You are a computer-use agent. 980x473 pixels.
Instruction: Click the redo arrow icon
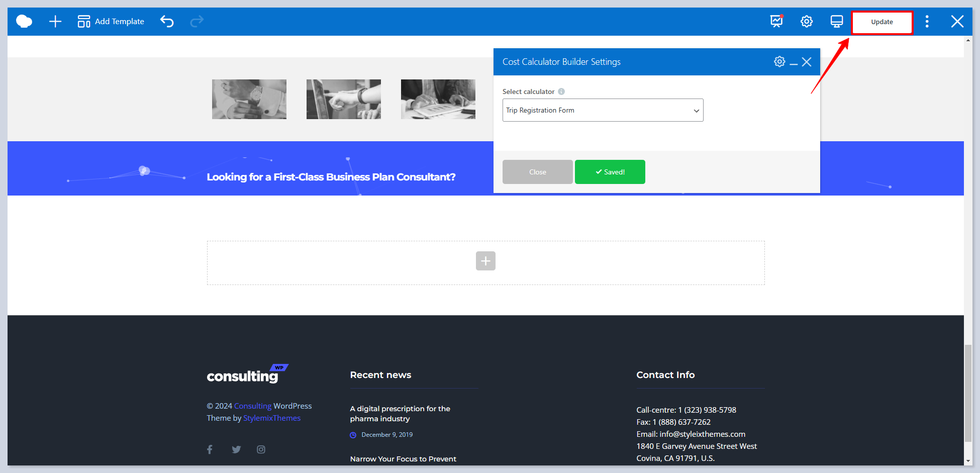click(197, 21)
